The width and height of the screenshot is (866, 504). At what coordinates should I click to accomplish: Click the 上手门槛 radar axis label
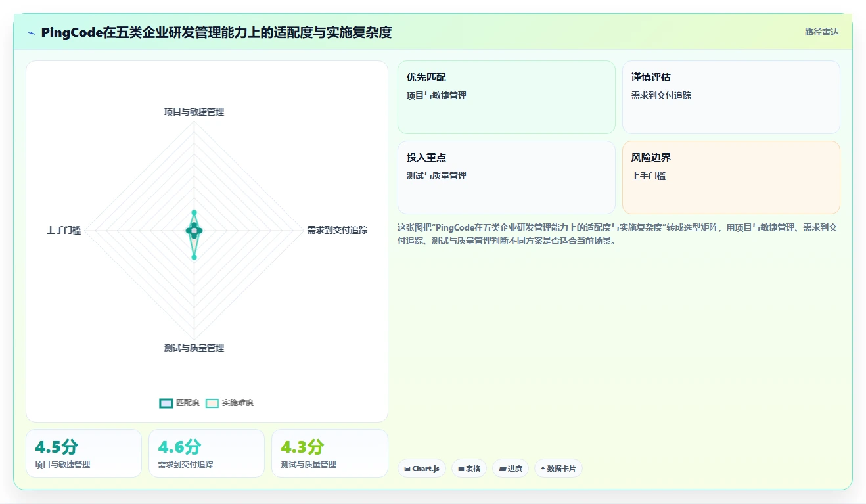(x=64, y=230)
